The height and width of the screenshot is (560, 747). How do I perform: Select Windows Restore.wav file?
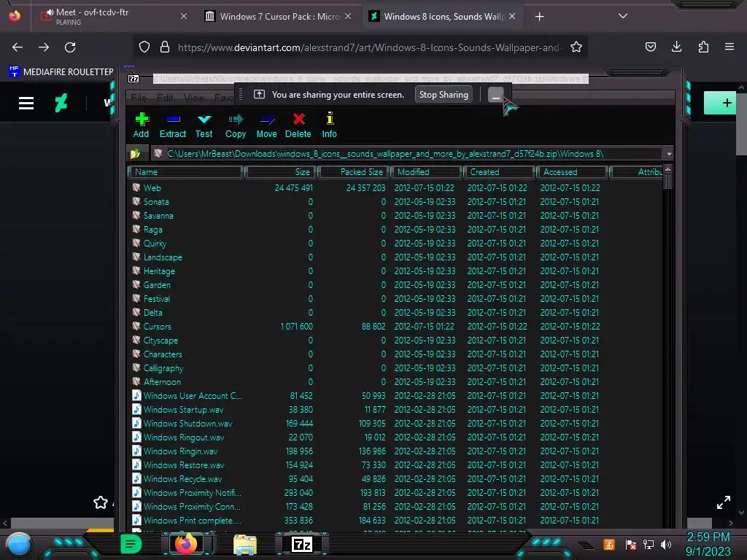[183, 464]
